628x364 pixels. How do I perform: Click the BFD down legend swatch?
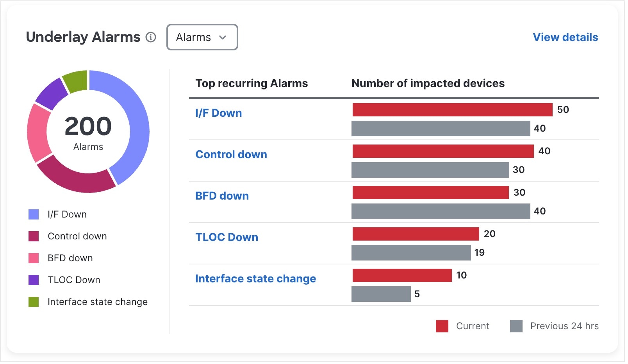click(x=34, y=259)
